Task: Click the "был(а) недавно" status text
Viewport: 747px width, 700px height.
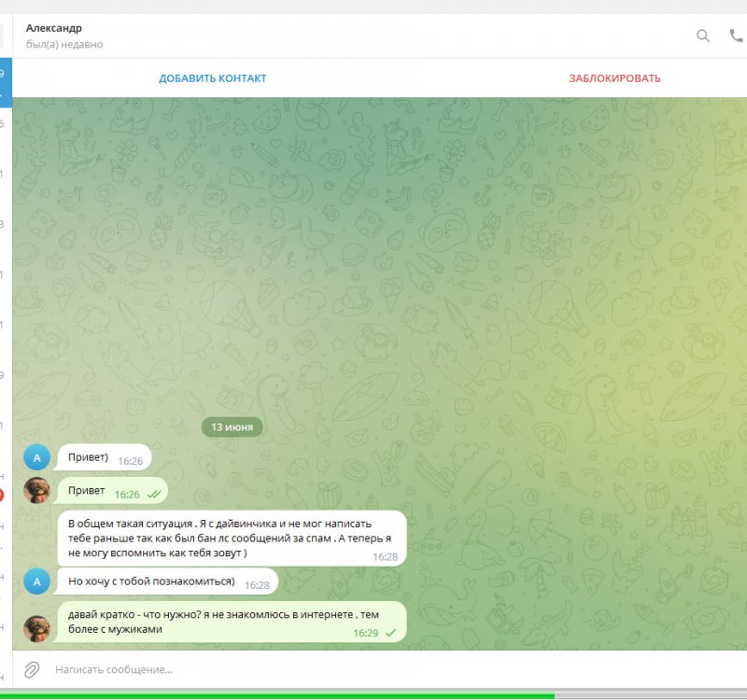Action: 64,45
